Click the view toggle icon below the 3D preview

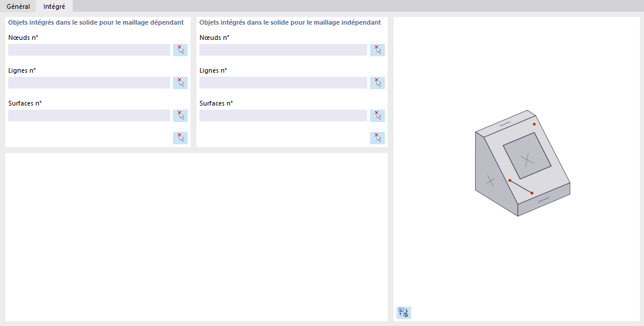[404, 313]
